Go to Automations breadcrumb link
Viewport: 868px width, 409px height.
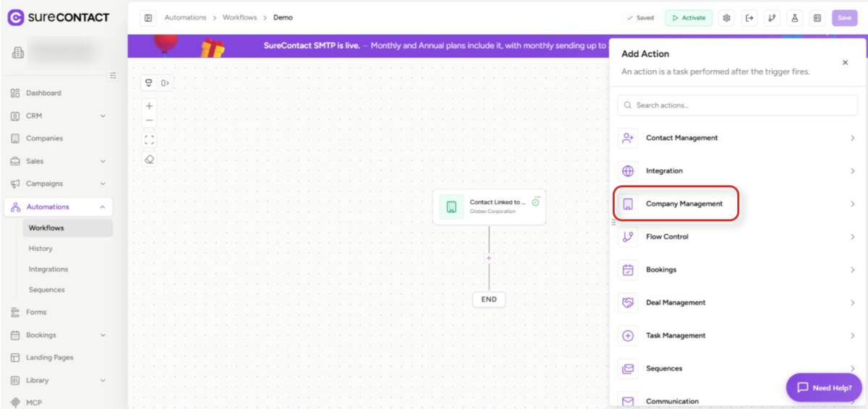pos(185,18)
